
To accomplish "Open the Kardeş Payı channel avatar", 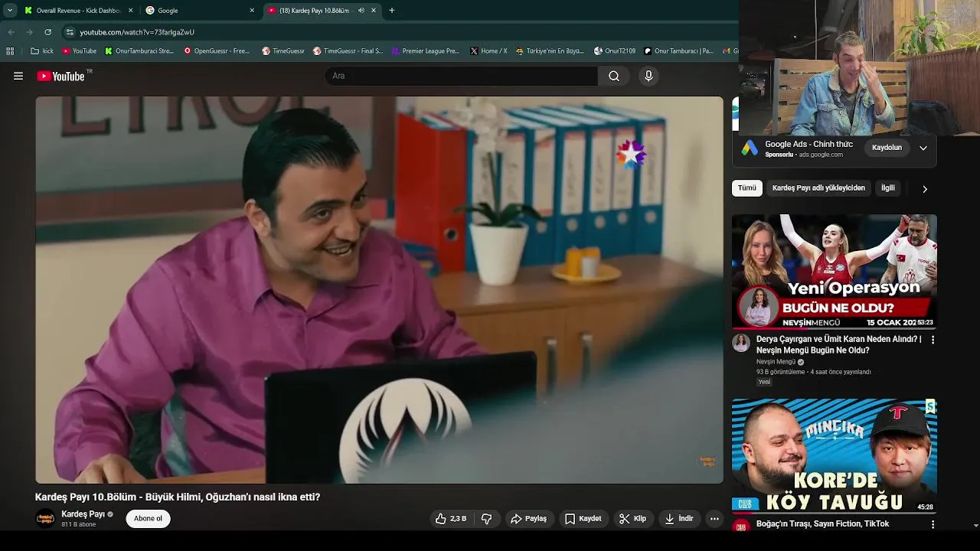I will pyautogui.click(x=45, y=518).
